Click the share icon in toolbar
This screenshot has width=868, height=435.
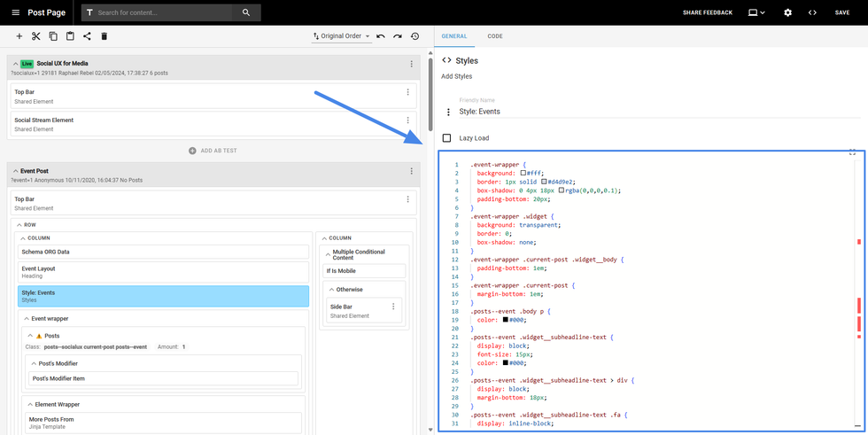pos(87,36)
